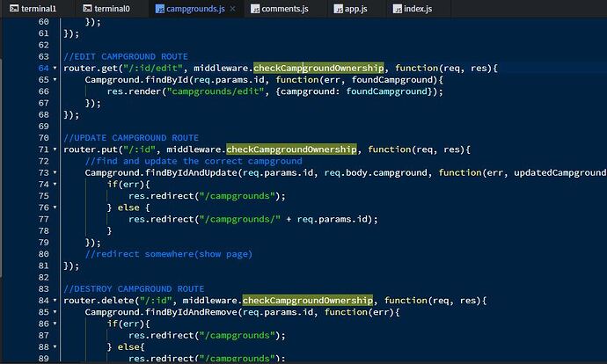Collapse the code fold at line 88
Image resolution: width=607 pixels, height=364 pixels.
coord(55,346)
